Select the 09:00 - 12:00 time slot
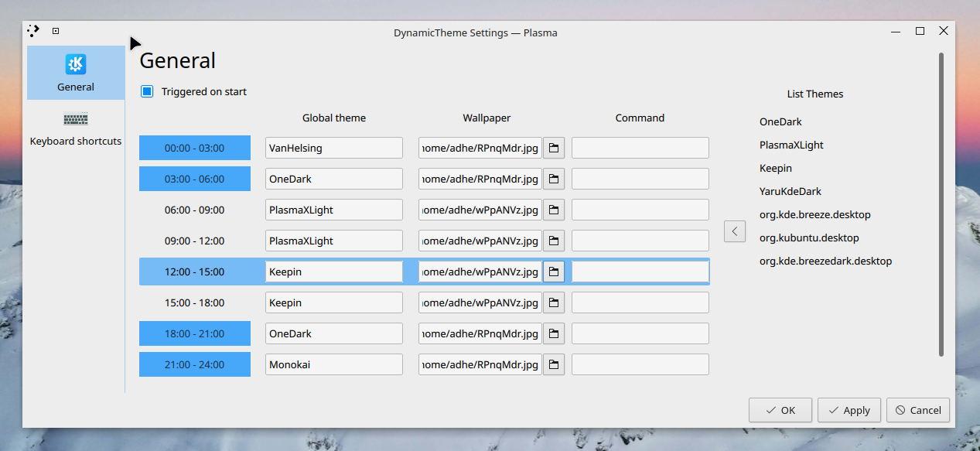The image size is (980, 451). 195,241
